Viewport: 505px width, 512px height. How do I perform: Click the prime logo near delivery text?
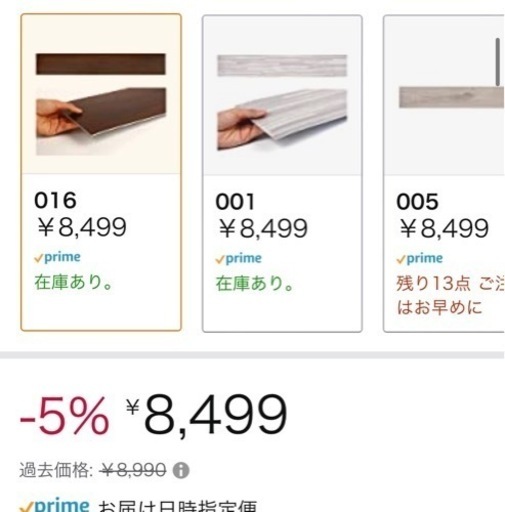click(54, 505)
